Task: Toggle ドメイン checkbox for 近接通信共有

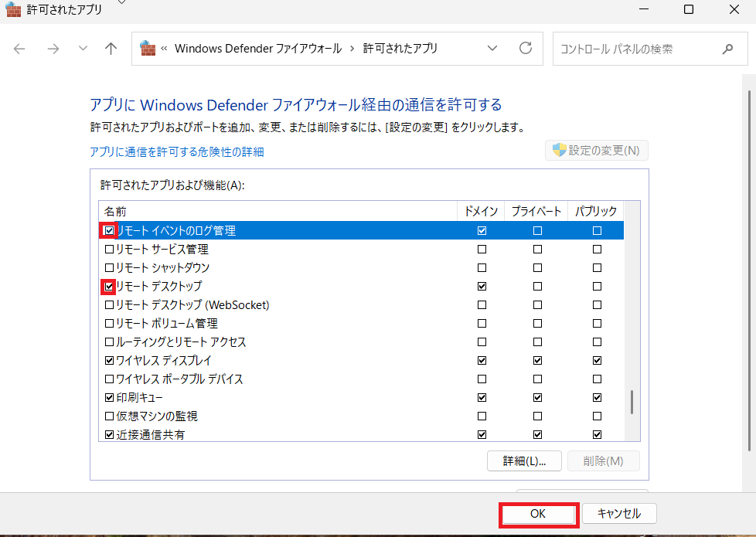Action: (x=482, y=435)
